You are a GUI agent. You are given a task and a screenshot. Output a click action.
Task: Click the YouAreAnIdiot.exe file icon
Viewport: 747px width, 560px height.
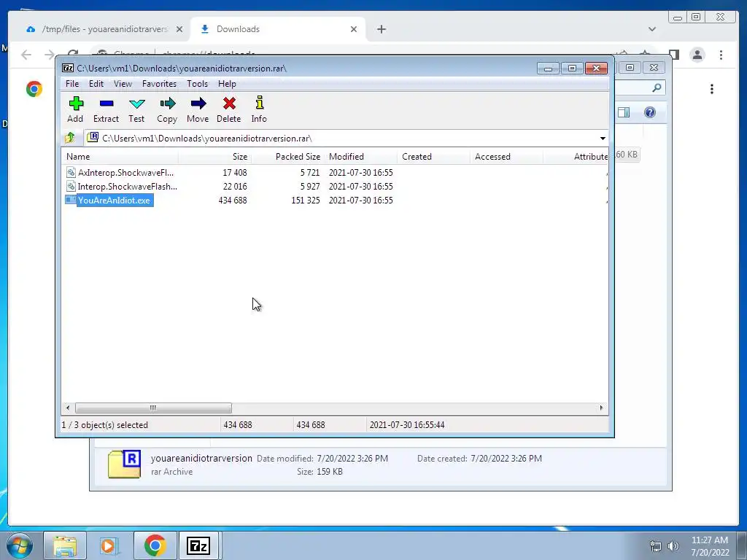tap(71, 200)
